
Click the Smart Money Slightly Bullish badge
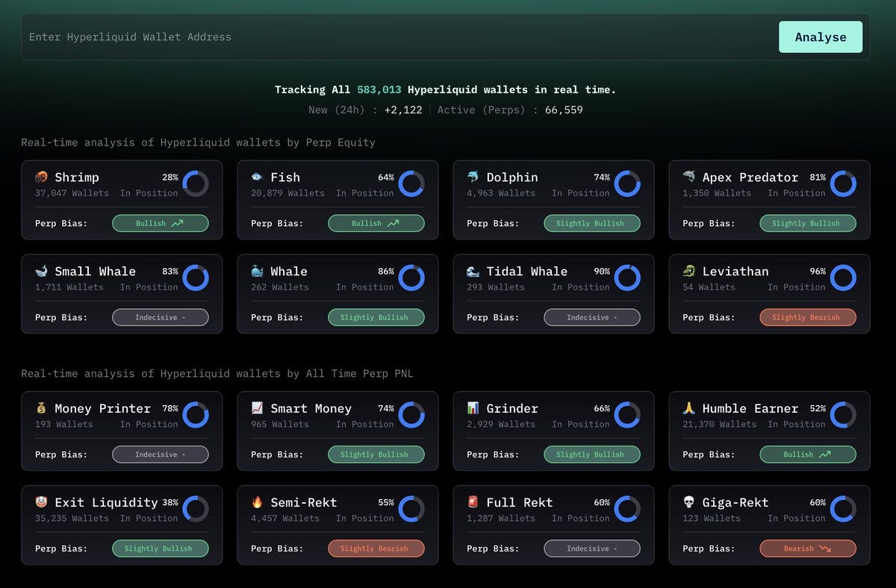coord(376,454)
